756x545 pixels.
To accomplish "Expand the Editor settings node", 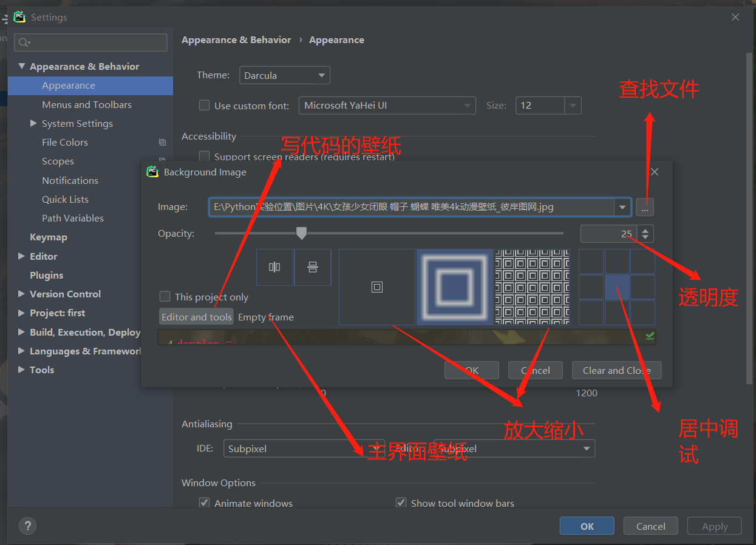I will (22, 256).
